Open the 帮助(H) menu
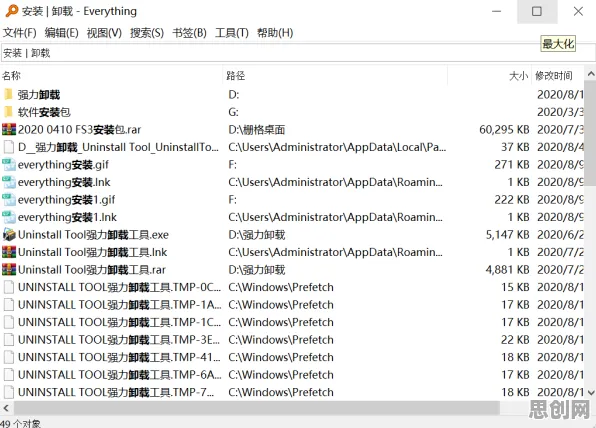 click(275, 33)
